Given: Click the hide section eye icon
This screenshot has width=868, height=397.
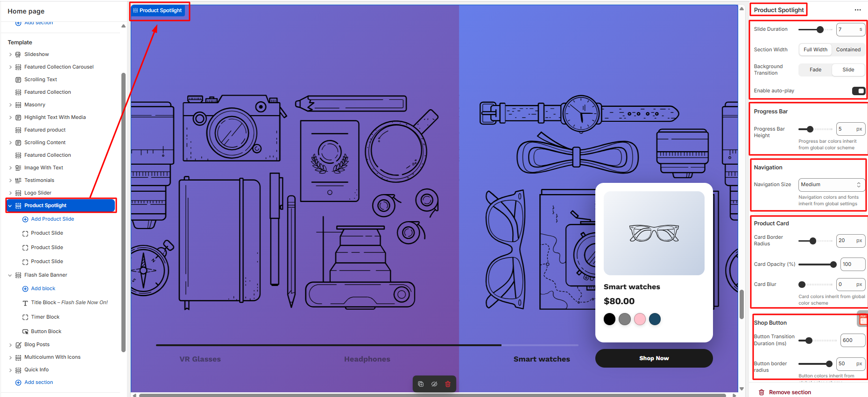Looking at the screenshot, I should [434, 384].
